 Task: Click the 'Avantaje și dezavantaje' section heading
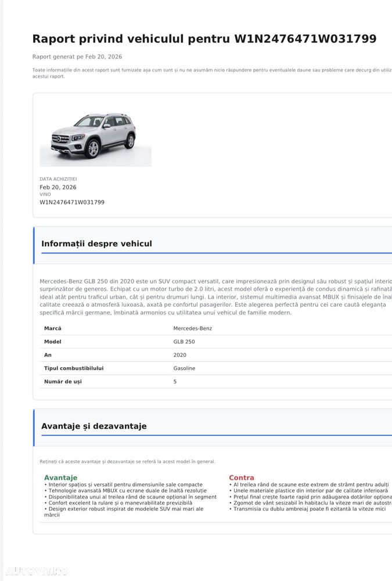pos(93,426)
